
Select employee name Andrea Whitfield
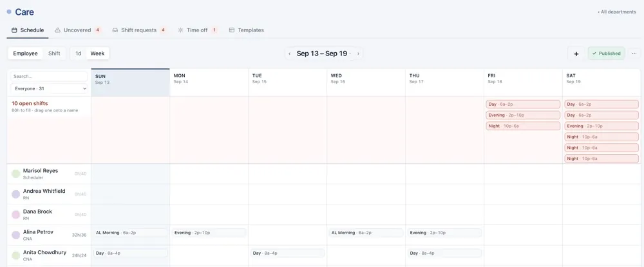44,192
